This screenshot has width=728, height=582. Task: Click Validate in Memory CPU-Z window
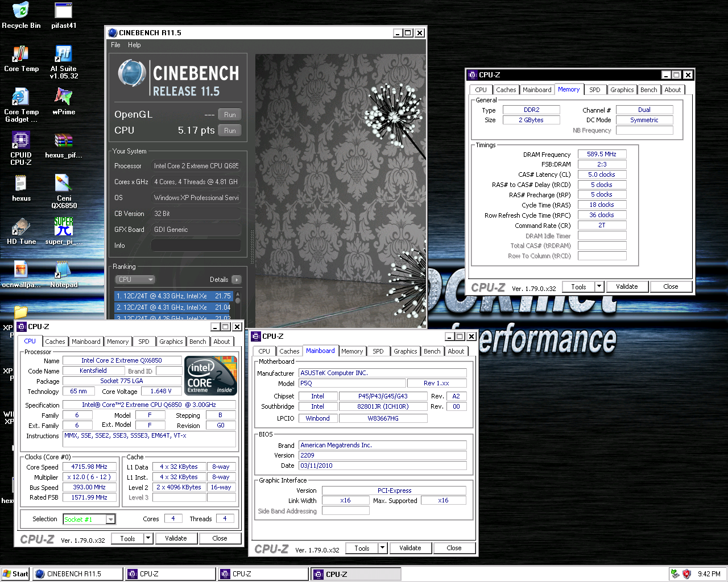point(627,287)
